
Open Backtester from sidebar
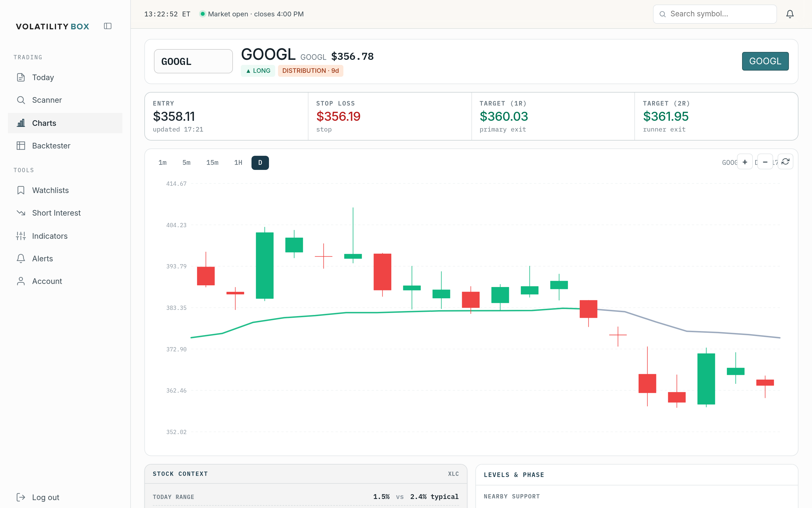click(65, 145)
